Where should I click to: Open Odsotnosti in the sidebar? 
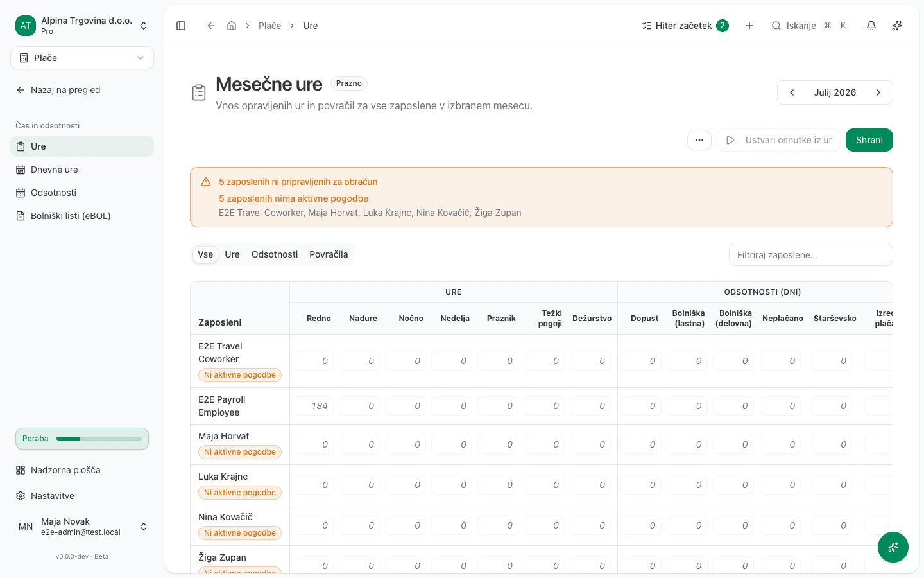[x=82, y=193]
